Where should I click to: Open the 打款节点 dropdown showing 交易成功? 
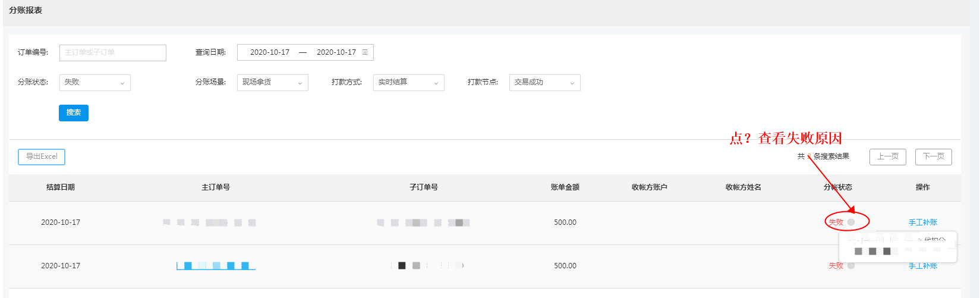pyautogui.click(x=544, y=83)
